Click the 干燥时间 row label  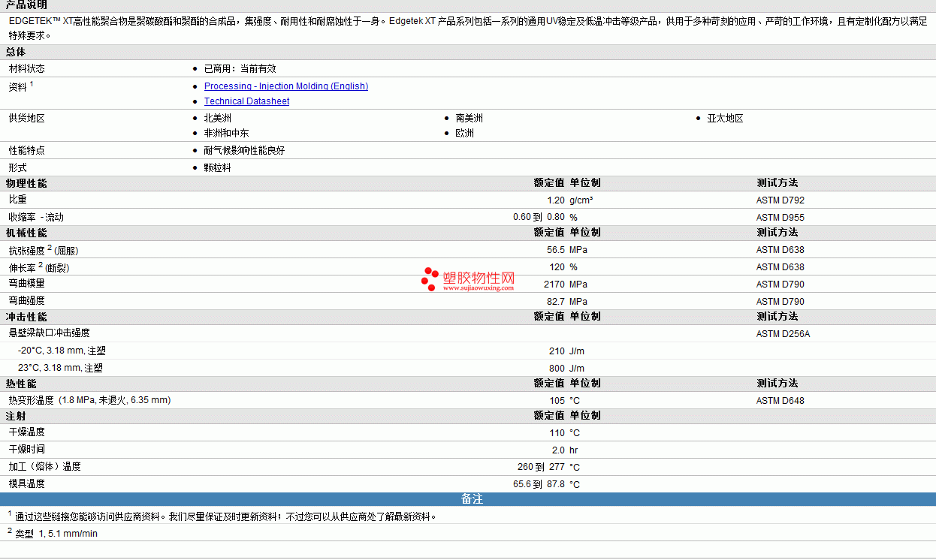point(27,449)
